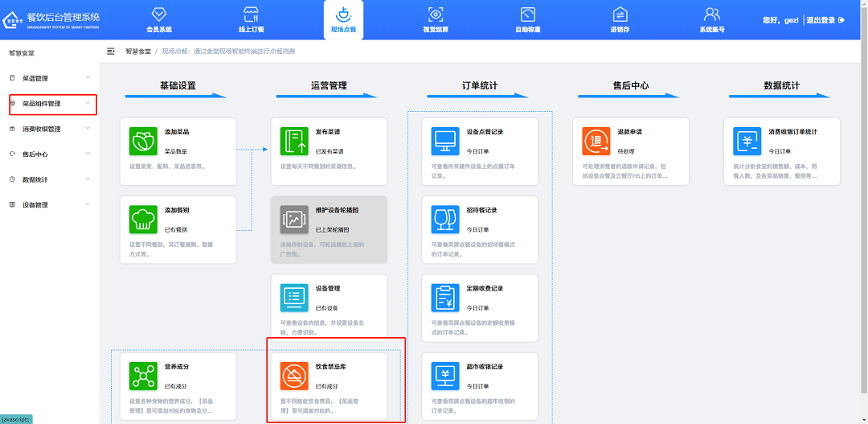
Task: Click the 招待餐记录 wine glass icon
Action: pyautogui.click(x=444, y=219)
